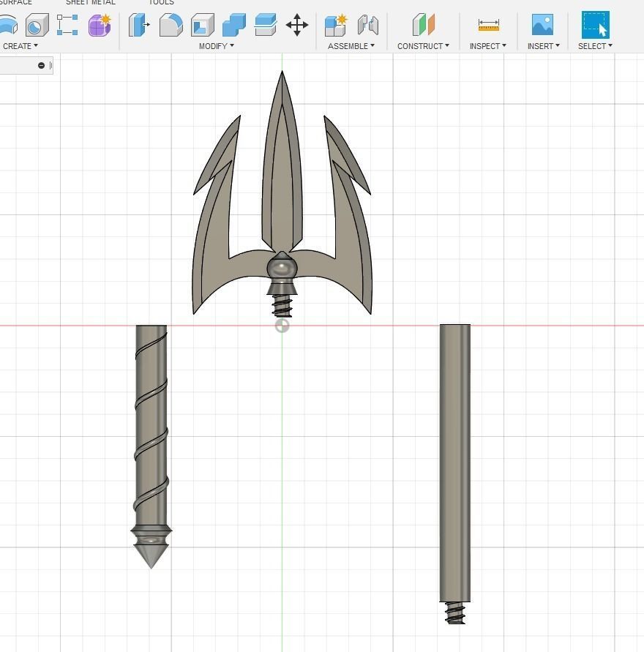This screenshot has width=644, height=652.
Task: Expand the MODIFY dropdown menu
Action: [x=216, y=46]
